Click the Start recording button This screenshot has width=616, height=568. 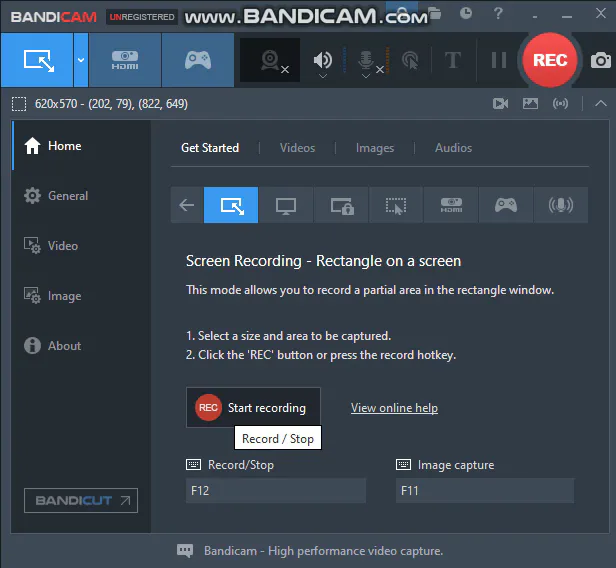click(x=253, y=408)
